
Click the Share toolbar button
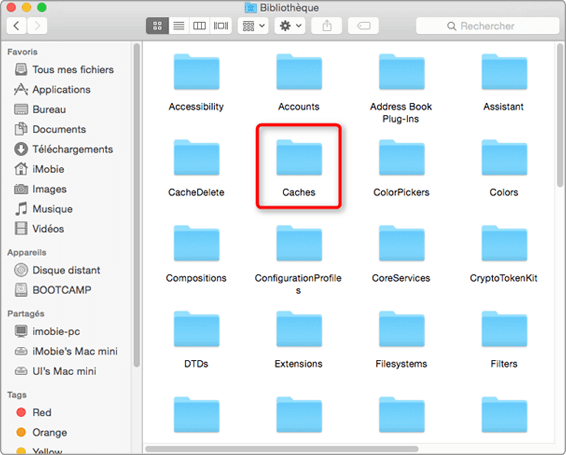click(x=327, y=26)
